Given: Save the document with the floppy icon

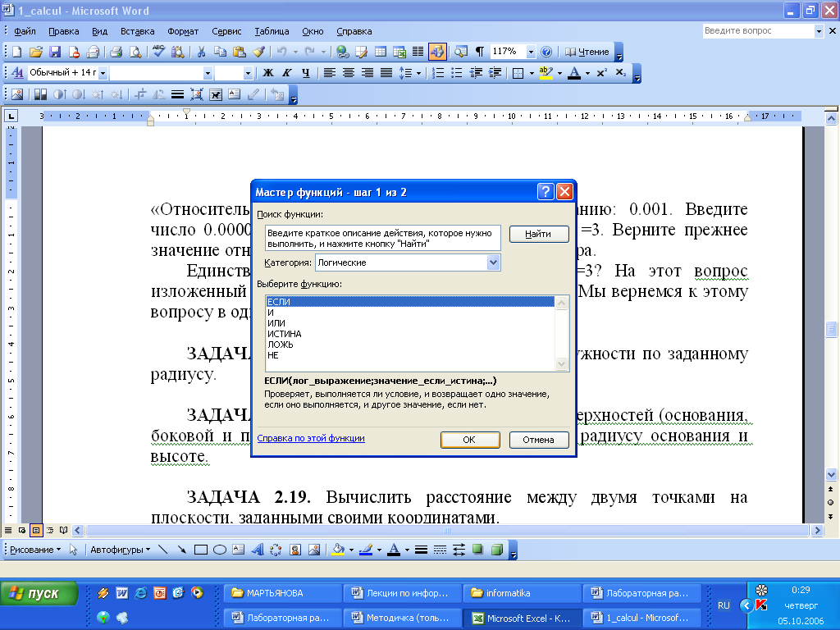Looking at the screenshot, I should [x=55, y=52].
